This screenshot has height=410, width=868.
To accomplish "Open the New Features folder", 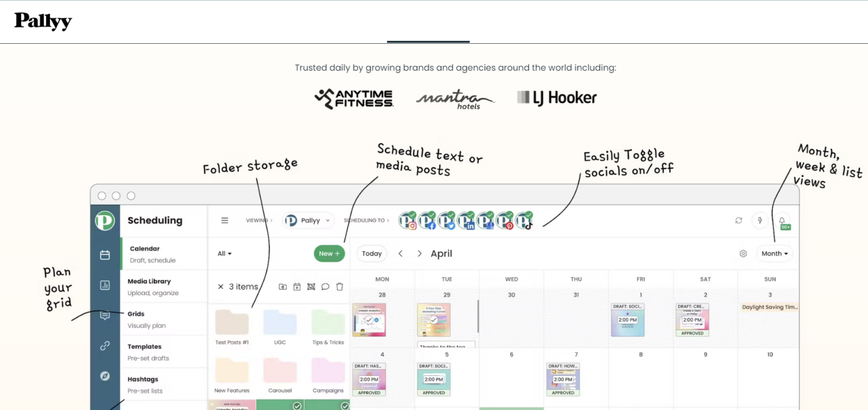I will click(232, 375).
